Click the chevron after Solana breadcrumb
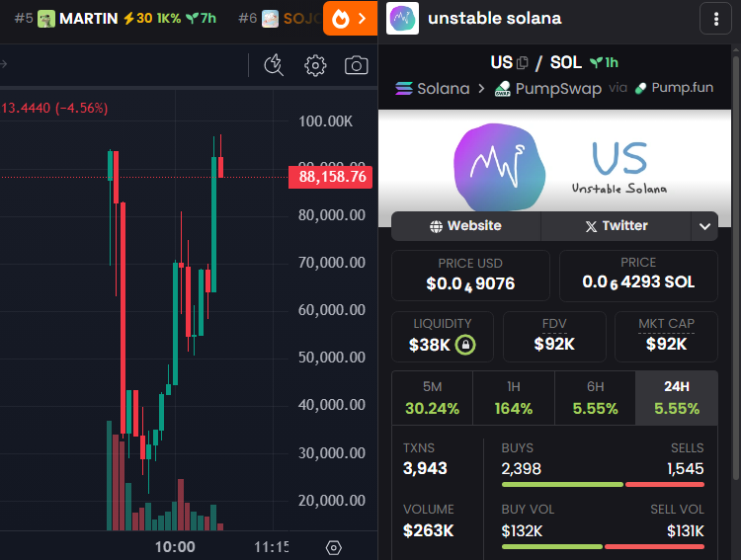Image resolution: width=741 pixels, height=560 pixels. tap(481, 88)
